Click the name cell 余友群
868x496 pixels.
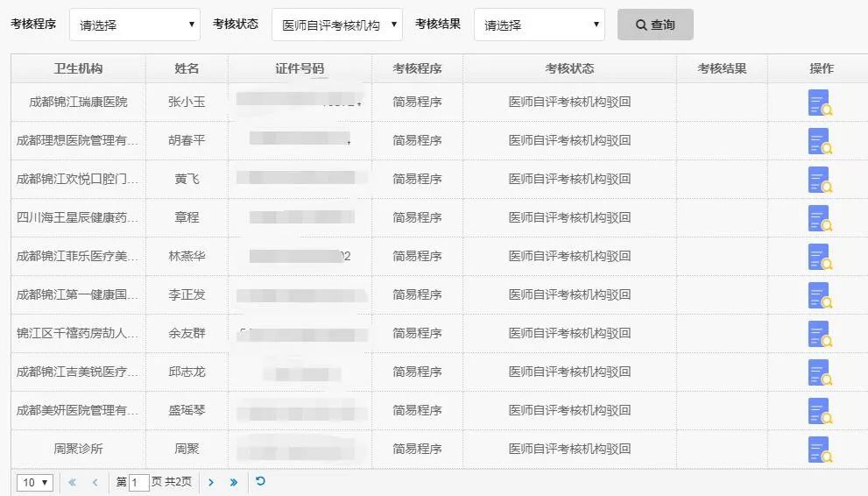(187, 333)
